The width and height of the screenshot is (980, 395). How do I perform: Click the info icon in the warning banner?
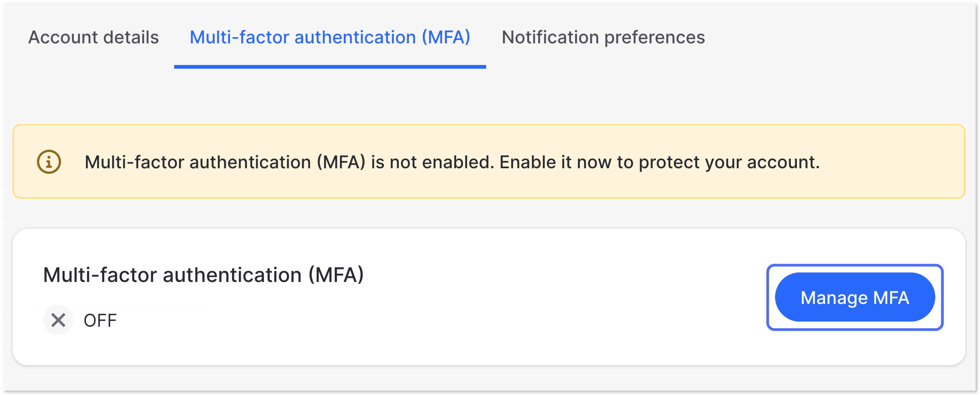pyautogui.click(x=49, y=161)
